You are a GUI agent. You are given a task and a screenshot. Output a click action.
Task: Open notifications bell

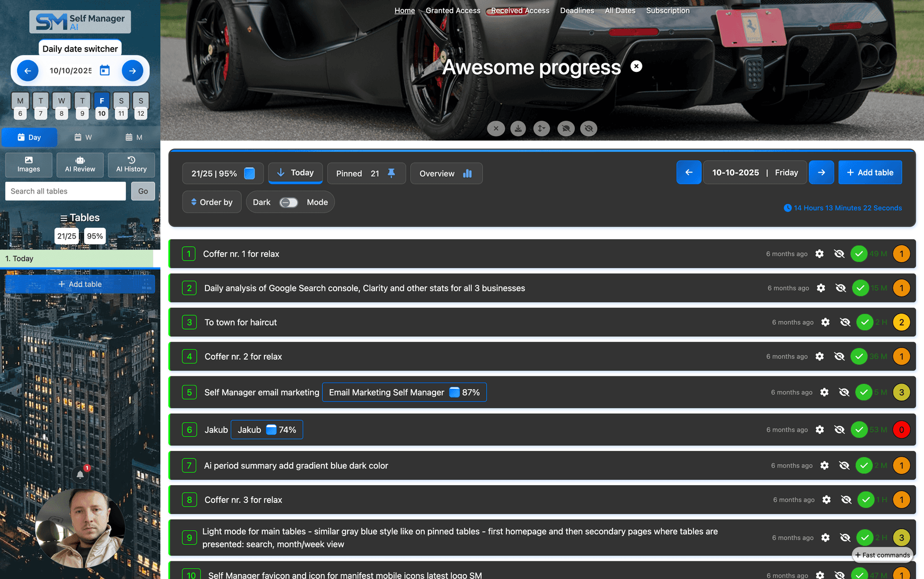(80, 474)
